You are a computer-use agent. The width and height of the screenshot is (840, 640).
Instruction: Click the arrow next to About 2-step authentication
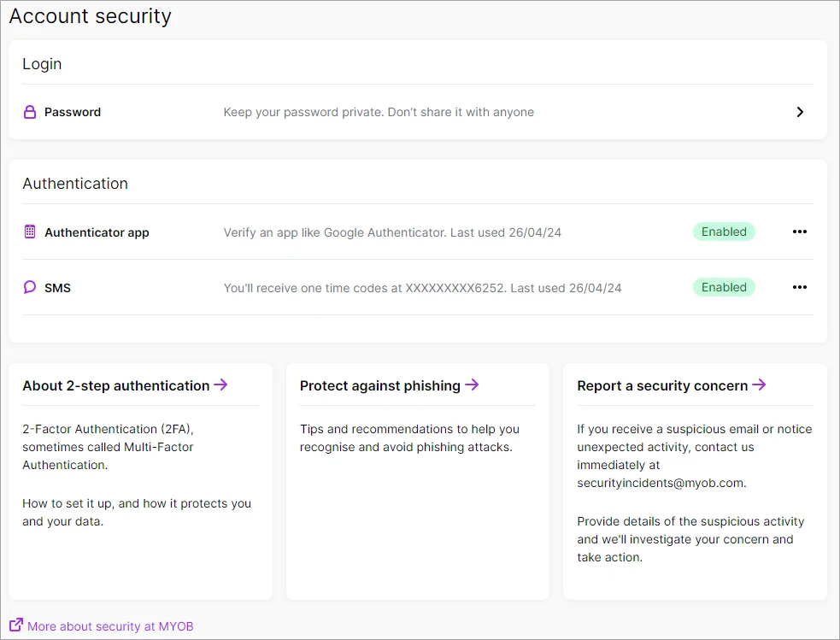220,385
